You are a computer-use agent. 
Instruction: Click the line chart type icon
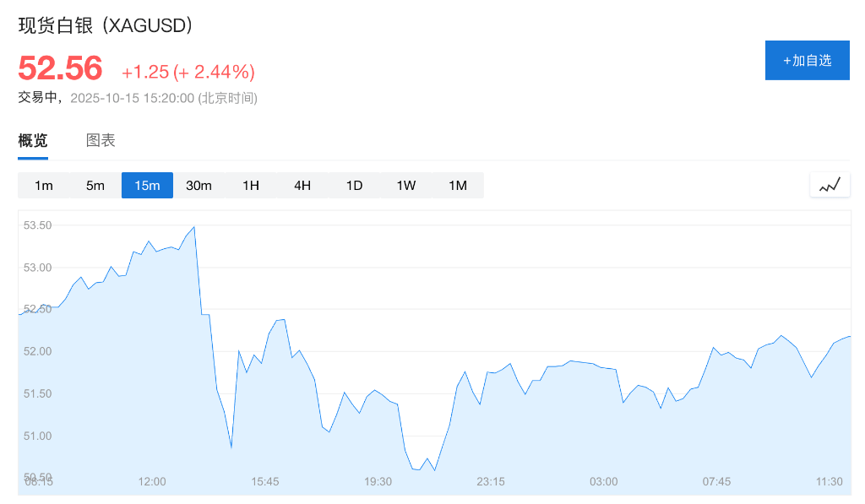(x=829, y=185)
